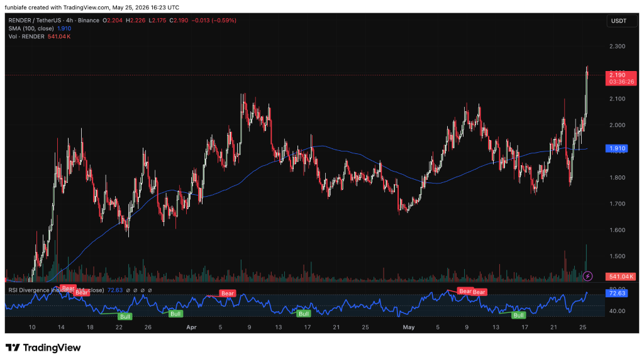Click the purple lightning bolt icon
Screen dimensions: 644x362
coord(588,277)
